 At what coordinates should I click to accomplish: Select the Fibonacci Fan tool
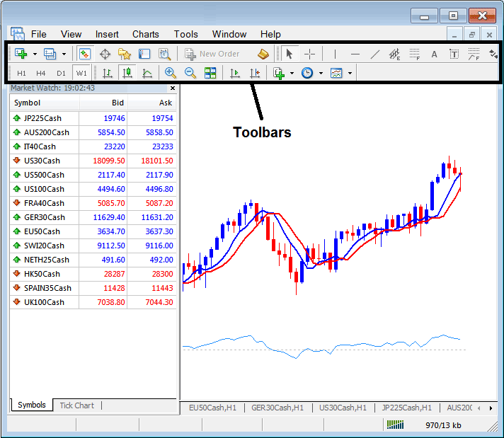pos(474,54)
